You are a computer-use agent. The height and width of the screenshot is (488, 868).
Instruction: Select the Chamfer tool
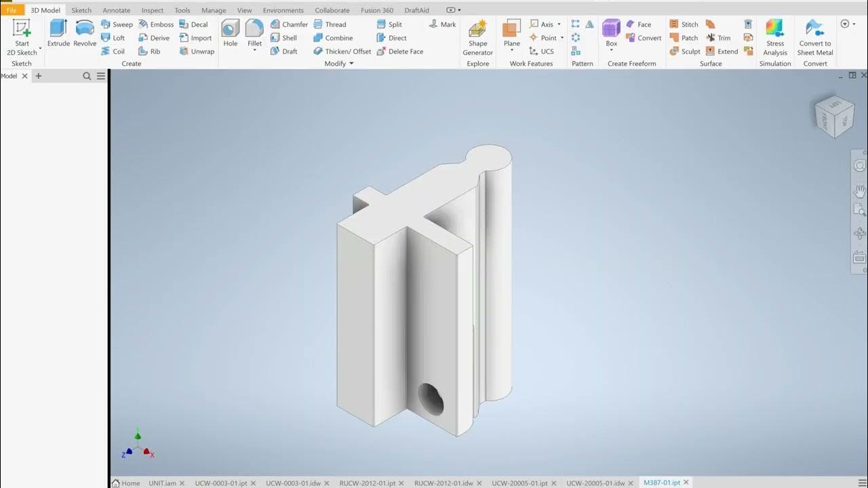[x=289, y=24]
